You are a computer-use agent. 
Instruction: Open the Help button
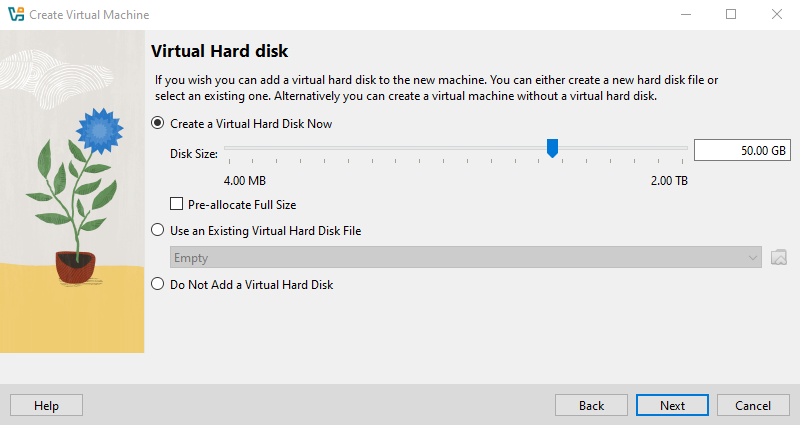click(46, 405)
